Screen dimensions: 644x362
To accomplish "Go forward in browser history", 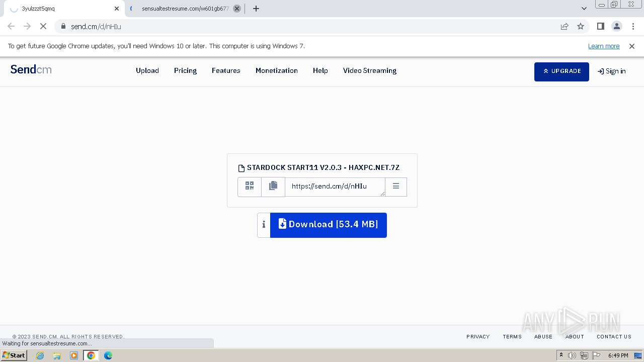I will [27, 26].
